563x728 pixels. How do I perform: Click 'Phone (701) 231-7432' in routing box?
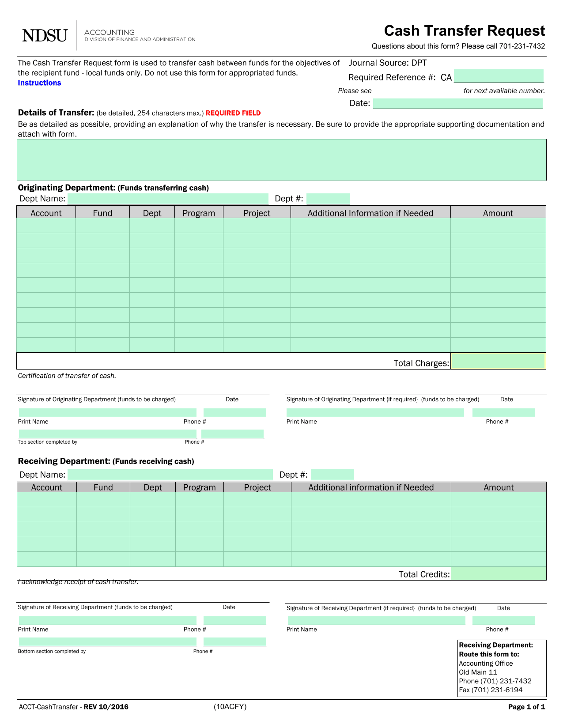495,681
